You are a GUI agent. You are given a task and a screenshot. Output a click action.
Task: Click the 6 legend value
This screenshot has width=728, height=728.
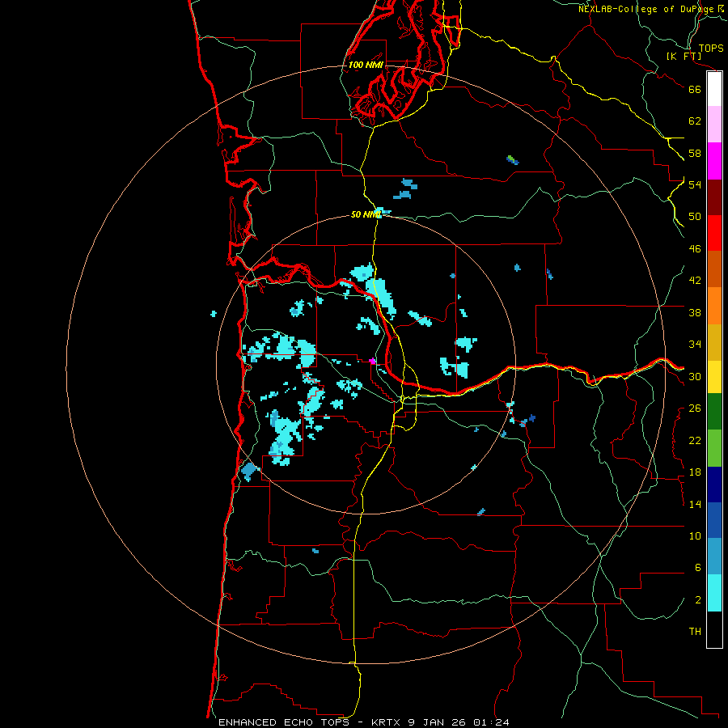click(698, 568)
